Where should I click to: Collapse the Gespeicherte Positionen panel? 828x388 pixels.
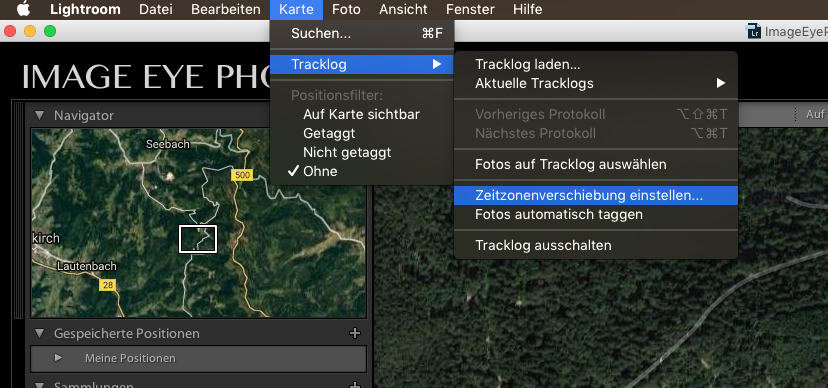click(x=39, y=334)
